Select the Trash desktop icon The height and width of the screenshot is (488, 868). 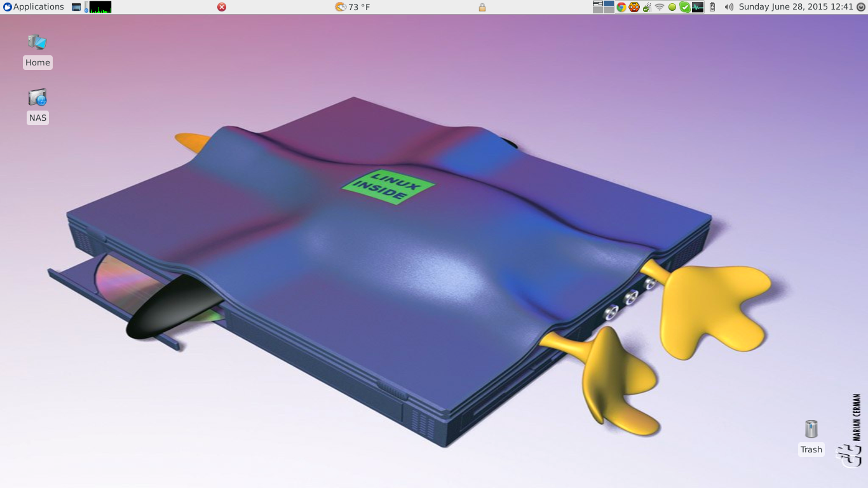[811, 429]
